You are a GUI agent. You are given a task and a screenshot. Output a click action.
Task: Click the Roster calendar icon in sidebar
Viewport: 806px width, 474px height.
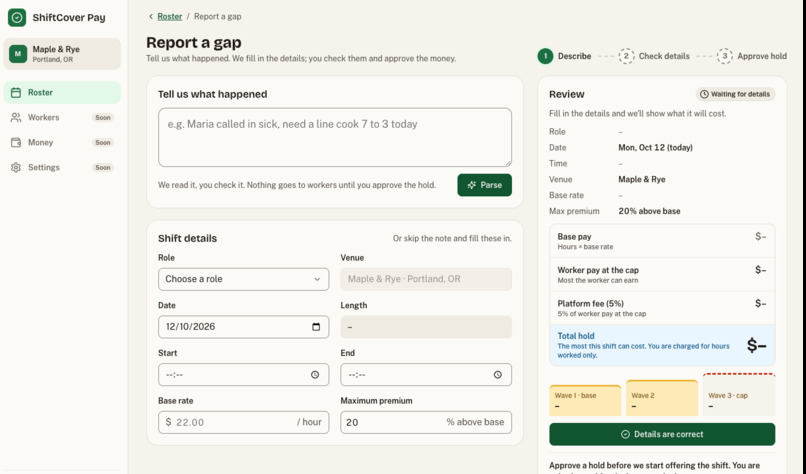pos(16,93)
